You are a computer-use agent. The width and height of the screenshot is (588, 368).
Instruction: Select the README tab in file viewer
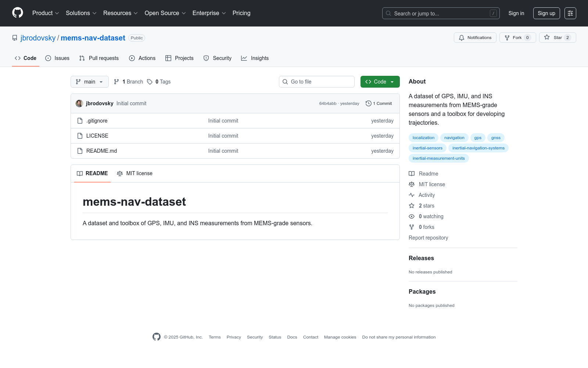click(92, 173)
